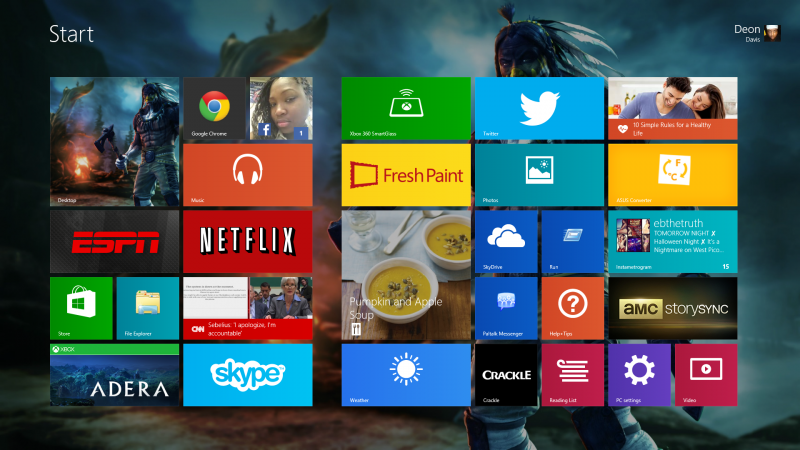
Task: Open Xbox 360 SmartGlass tile
Action: click(406, 108)
